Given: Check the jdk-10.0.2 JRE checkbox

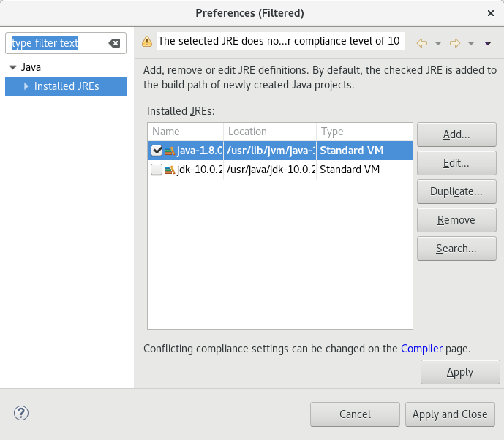Looking at the screenshot, I should pos(157,170).
